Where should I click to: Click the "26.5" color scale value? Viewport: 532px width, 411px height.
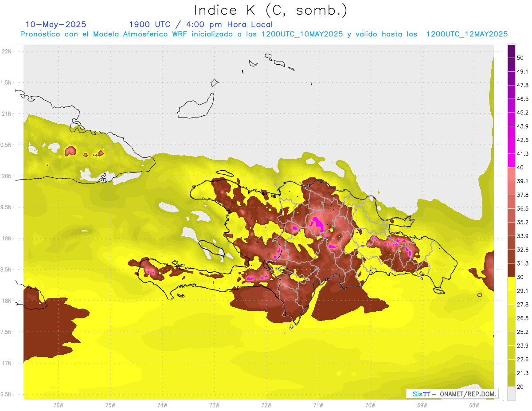523,318
